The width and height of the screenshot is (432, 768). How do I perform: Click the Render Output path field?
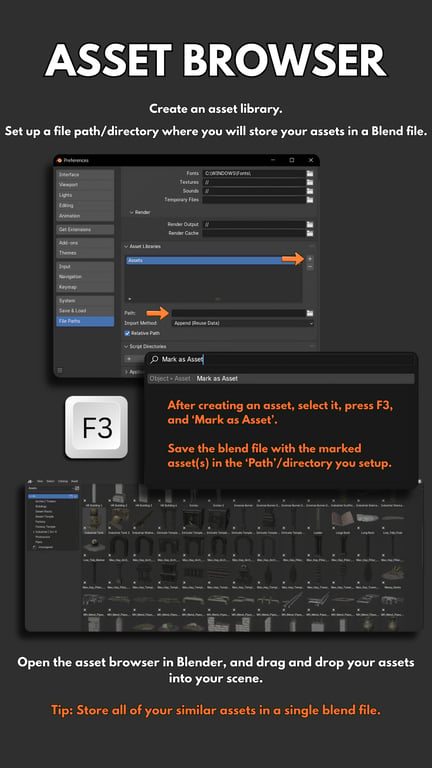[x=254, y=224]
